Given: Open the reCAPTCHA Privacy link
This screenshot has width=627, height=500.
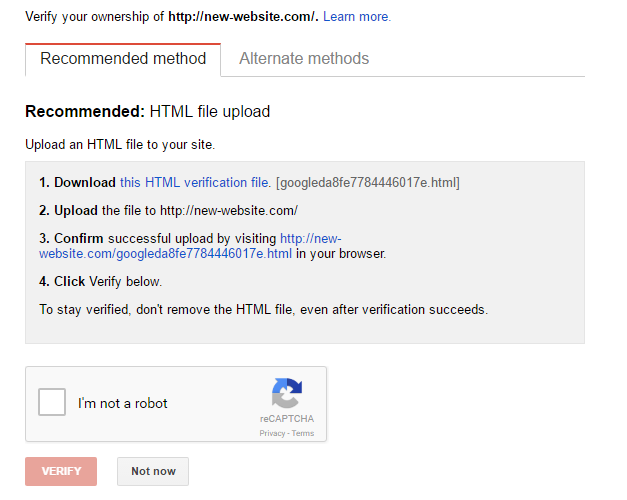Looking at the screenshot, I should click(x=272, y=433).
